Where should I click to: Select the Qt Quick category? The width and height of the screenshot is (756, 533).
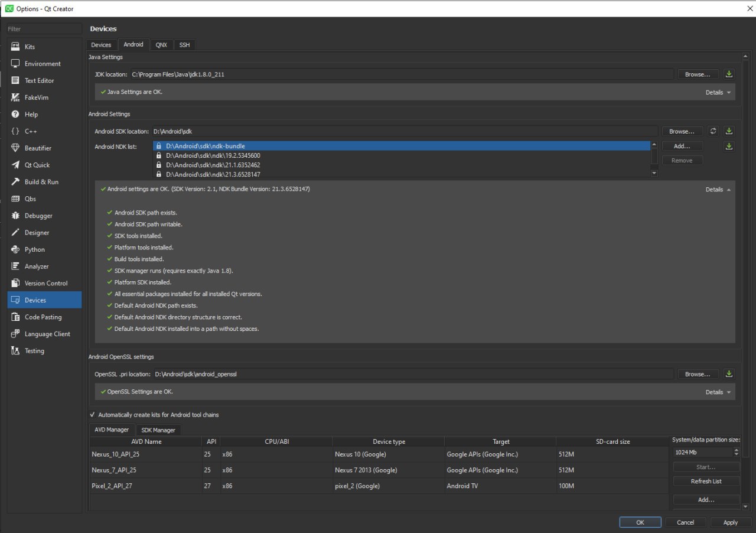44,165
